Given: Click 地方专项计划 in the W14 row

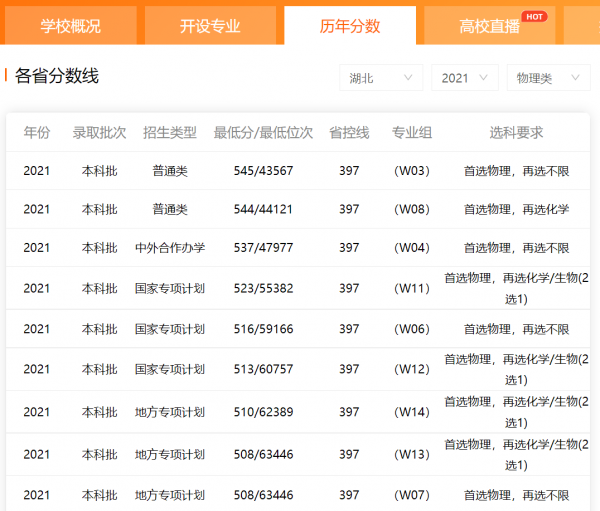Looking at the screenshot, I should [x=170, y=412].
